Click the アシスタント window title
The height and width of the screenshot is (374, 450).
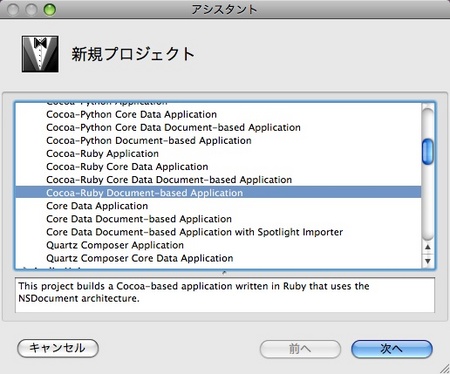coord(224,9)
